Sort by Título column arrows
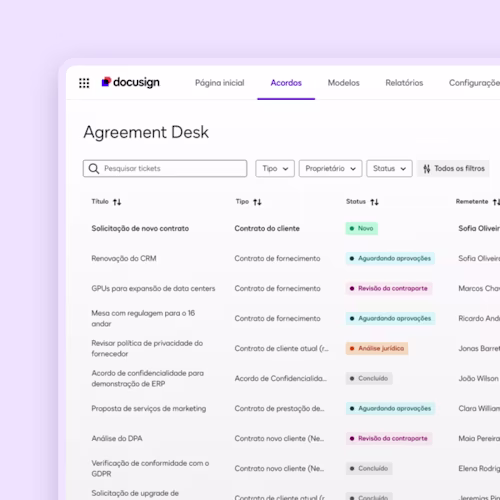 tap(117, 202)
